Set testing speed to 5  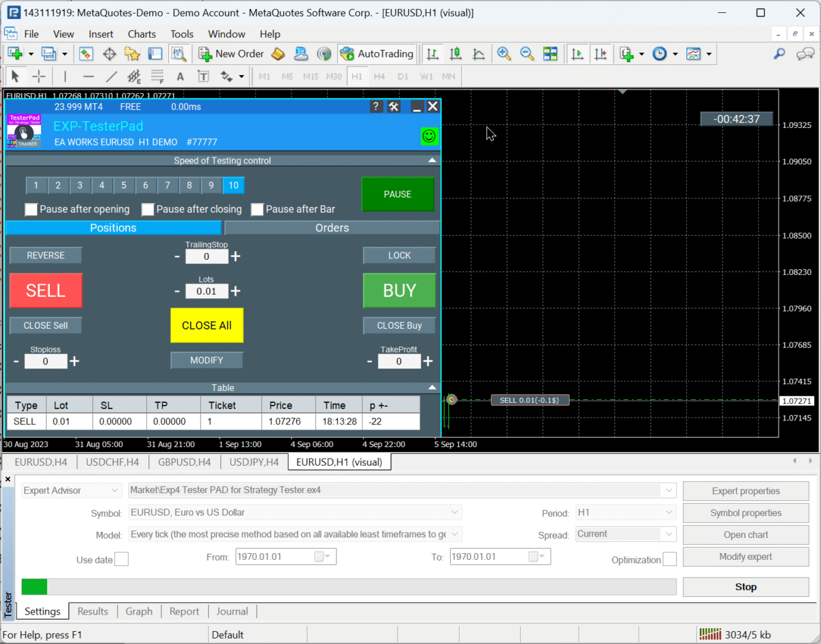coord(124,185)
